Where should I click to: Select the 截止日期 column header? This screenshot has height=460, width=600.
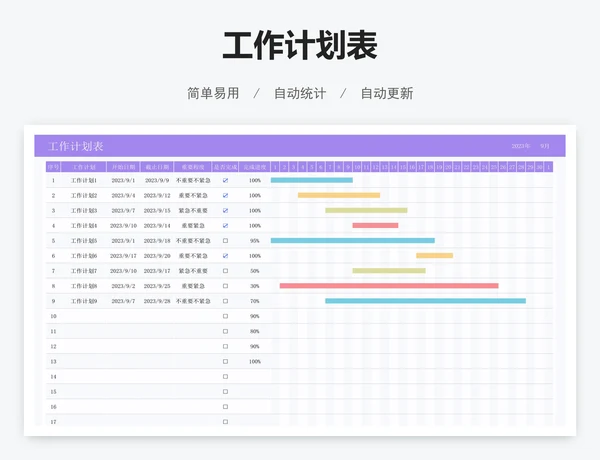tap(157, 167)
